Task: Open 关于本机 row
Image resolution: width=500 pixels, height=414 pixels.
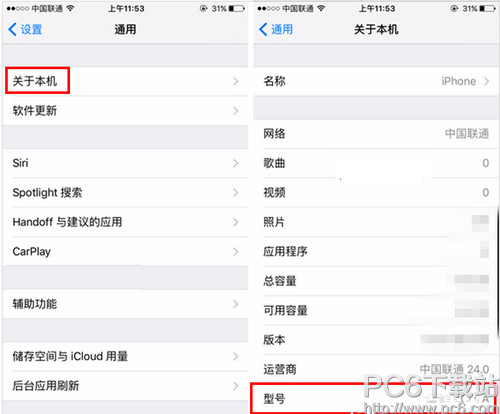Action: point(125,81)
